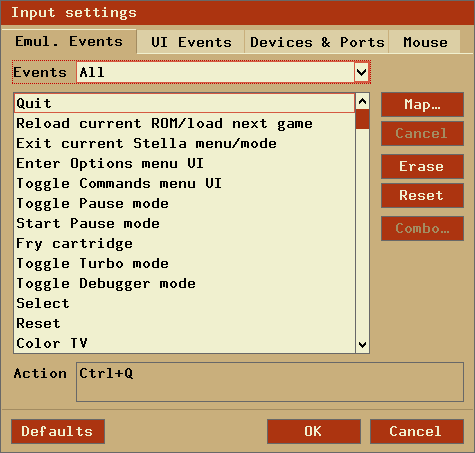Restore settings with the Defaults button
The height and width of the screenshot is (453, 475).
58,431
